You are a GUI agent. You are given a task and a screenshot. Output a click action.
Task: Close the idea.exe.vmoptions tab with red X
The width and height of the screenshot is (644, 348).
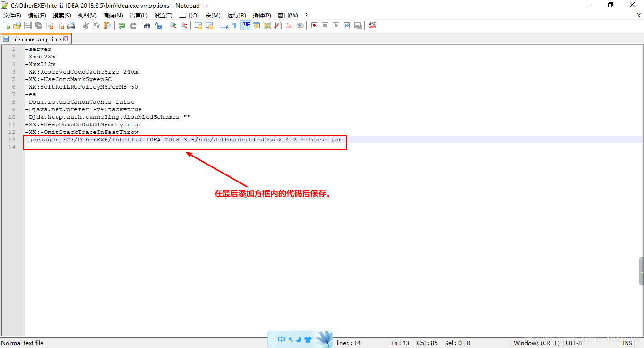click(x=66, y=39)
